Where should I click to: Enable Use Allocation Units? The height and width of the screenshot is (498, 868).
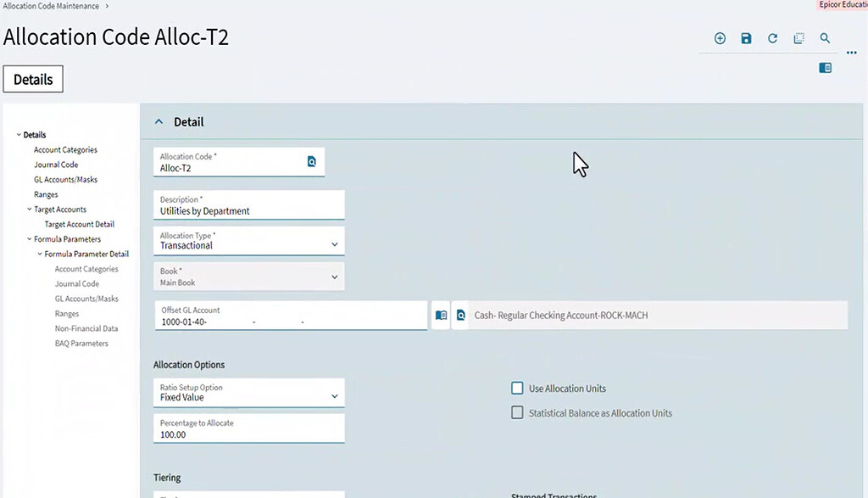coord(517,388)
